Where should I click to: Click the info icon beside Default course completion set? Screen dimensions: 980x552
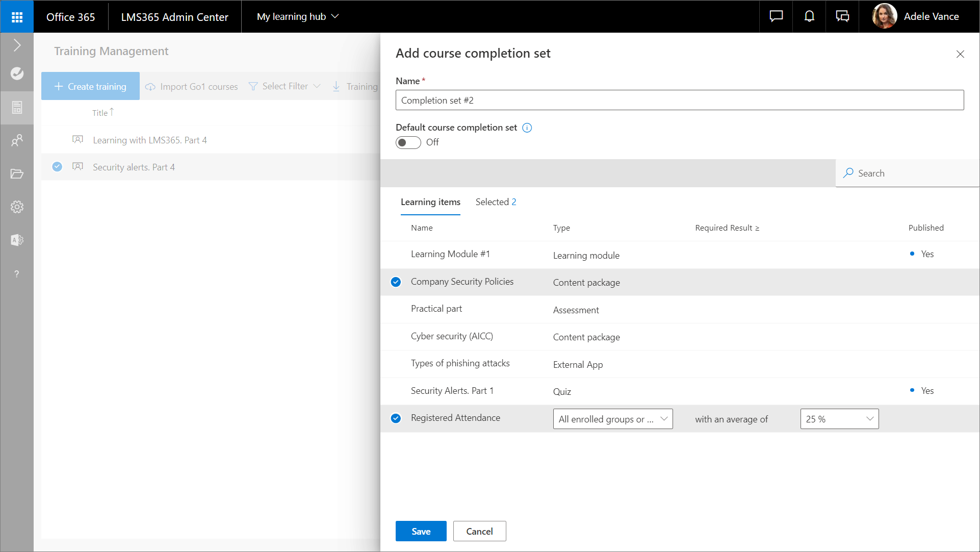coord(527,128)
